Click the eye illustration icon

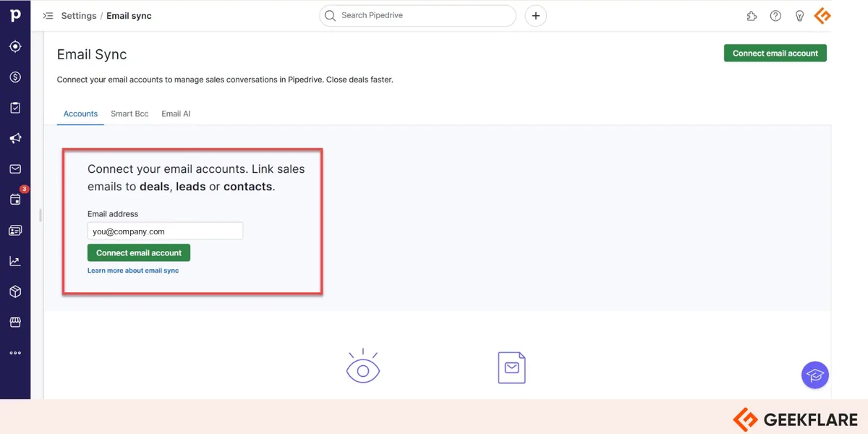point(363,367)
